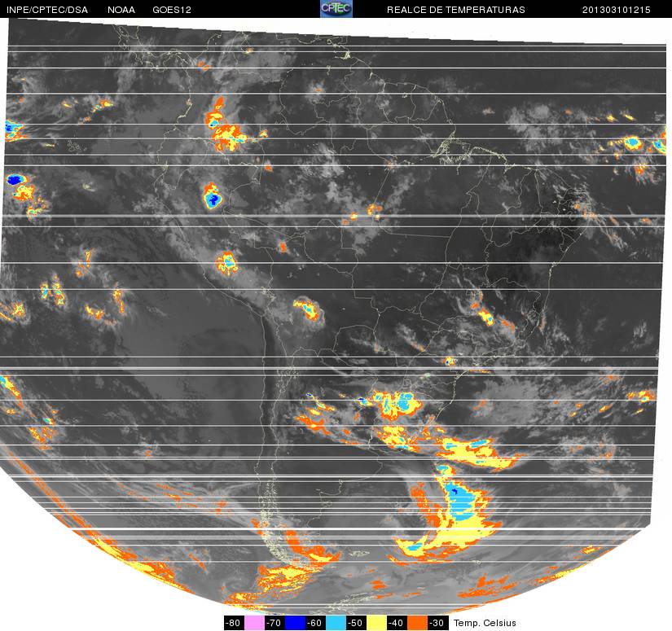Screen dimensions: 672x631
Task: Click the cyan -60 to -50 legend swatch
Action: click(x=336, y=623)
